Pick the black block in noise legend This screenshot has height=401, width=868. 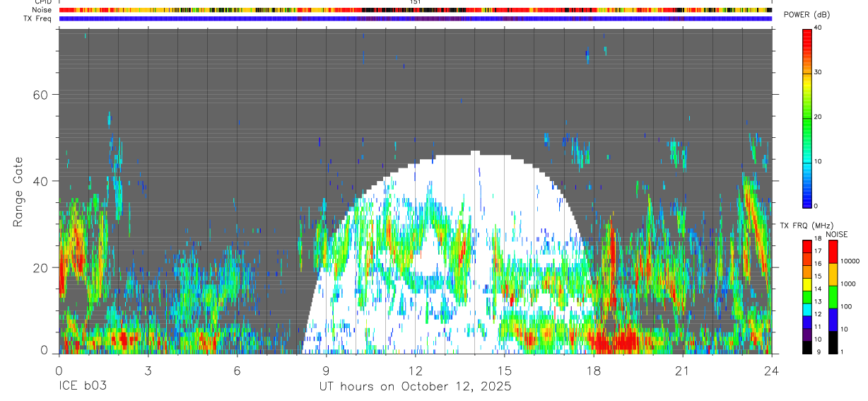click(833, 342)
